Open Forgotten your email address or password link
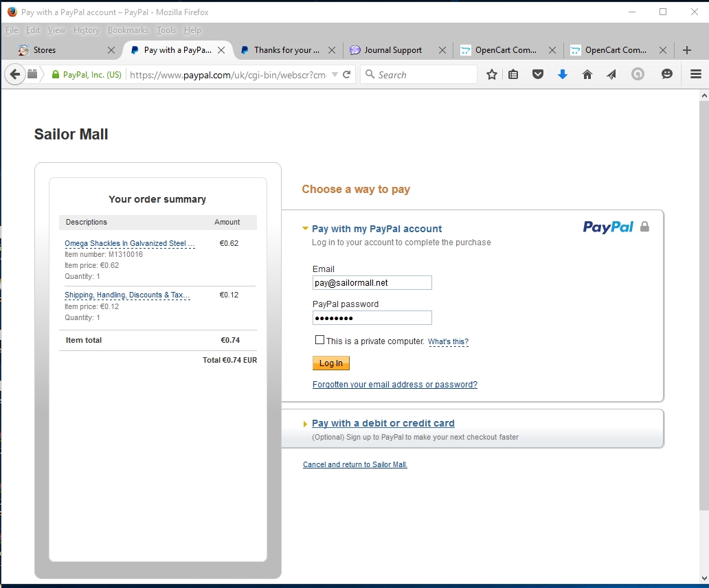The image size is (709, 588). [395, 384]
